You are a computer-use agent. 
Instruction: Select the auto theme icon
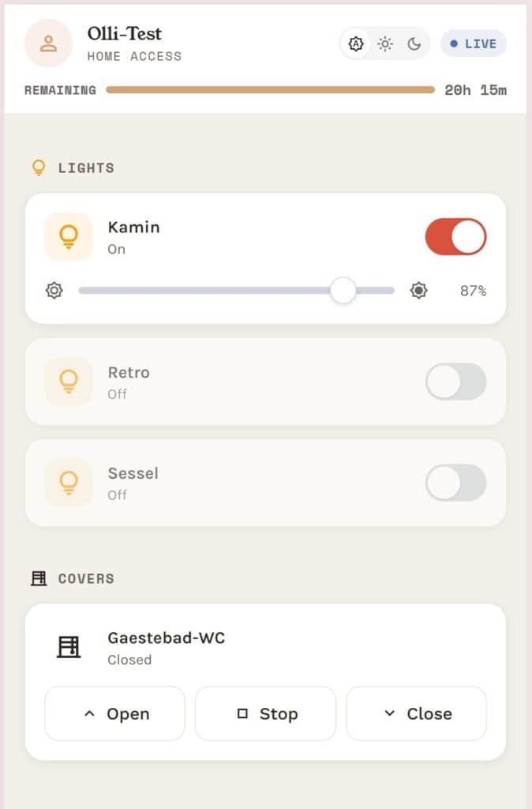click(x=356, y=43)
